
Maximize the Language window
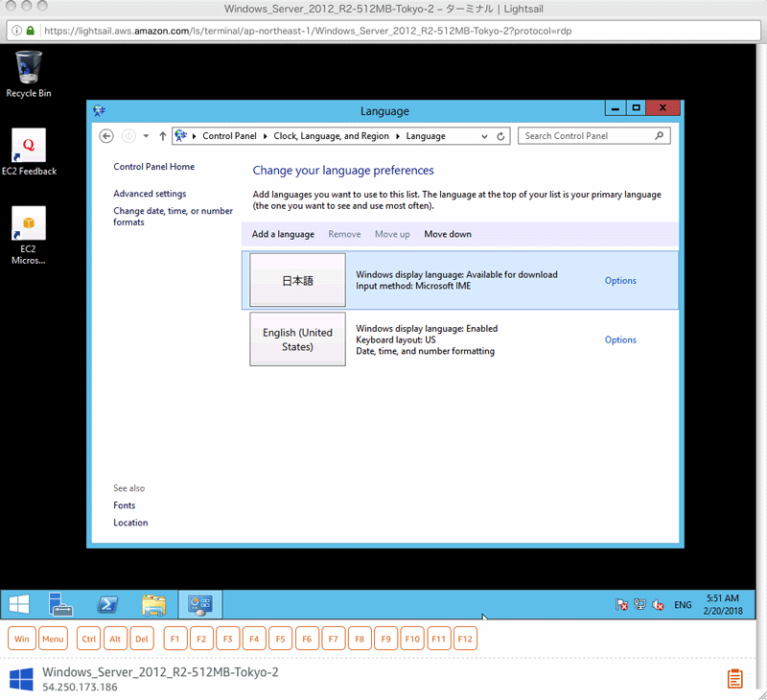pyautogui.click(x=636, y=108)
